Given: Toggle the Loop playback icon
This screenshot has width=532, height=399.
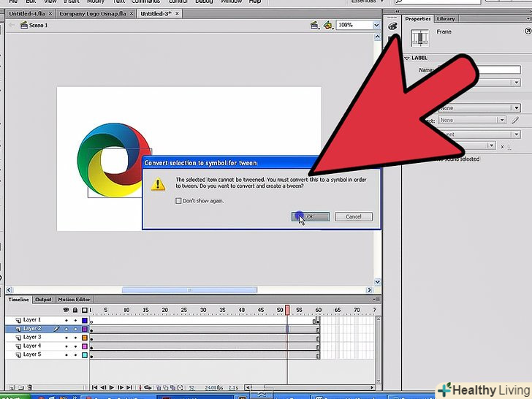Looking at the screenshot, I should [148, 387].
